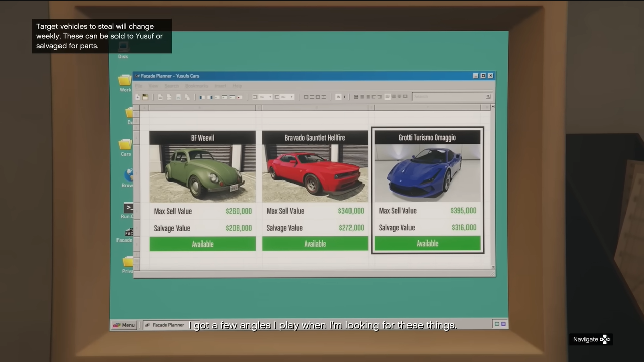Open the Work folder on the desktop
The height and width of the screenshot is (362, 644).
point(125,81)
